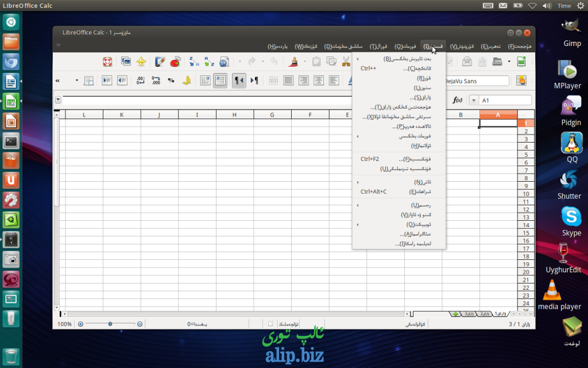The image size is (588, 368).
Task: Open the Gallery toolbar icon
Action: pos(126,62)
